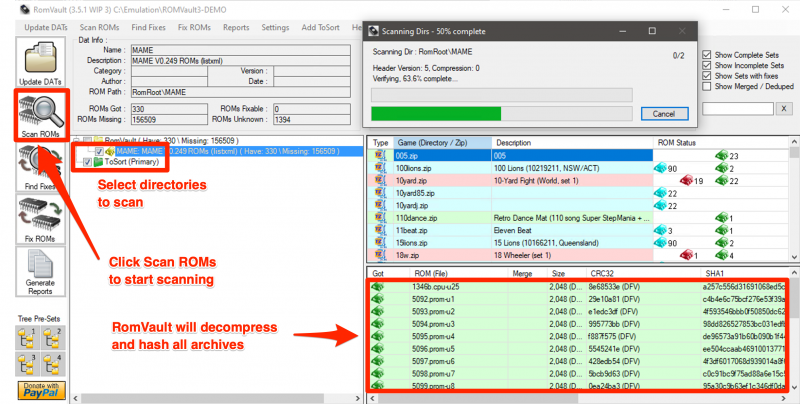Open the Find Fixes menu
The image size is (800, 404).
coord(148,28)
